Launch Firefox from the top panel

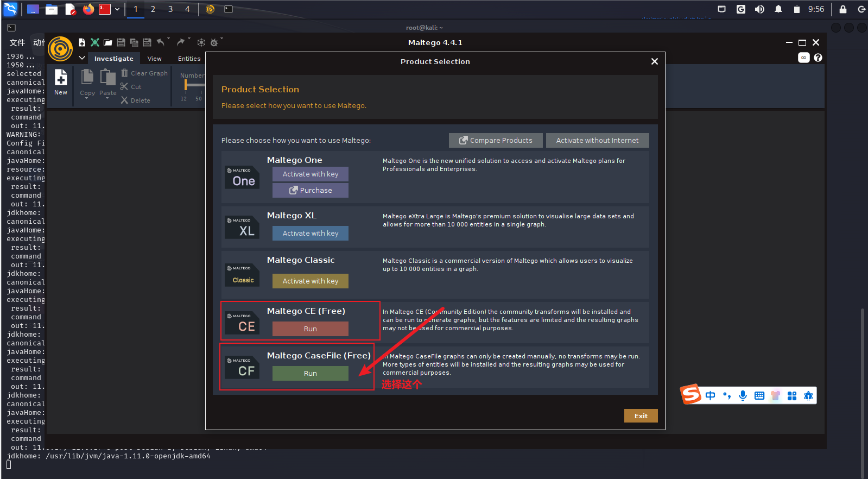pos(88,9)
